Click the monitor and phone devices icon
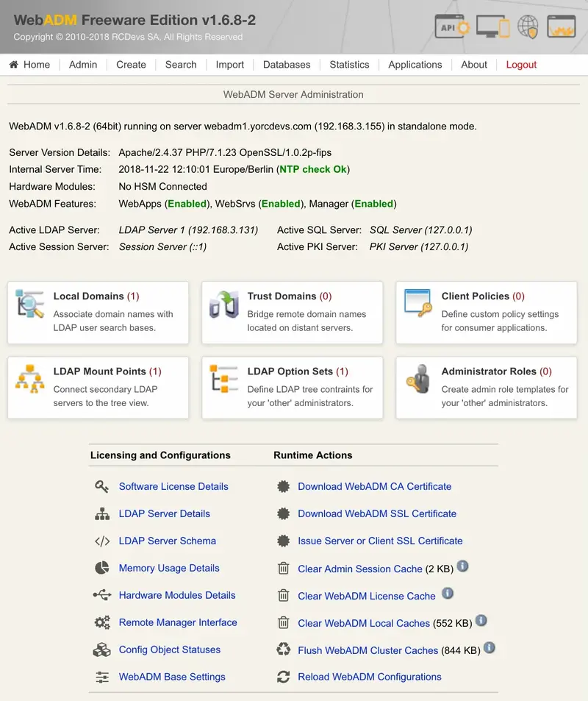This screenshot has height=701, width=588. [x=493, y=26]
